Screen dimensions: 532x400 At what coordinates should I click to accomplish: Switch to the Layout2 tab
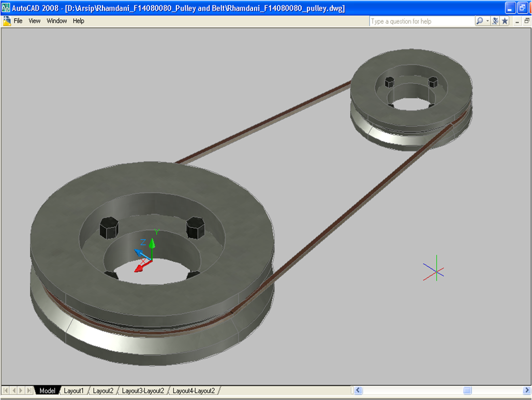point(103,391)
